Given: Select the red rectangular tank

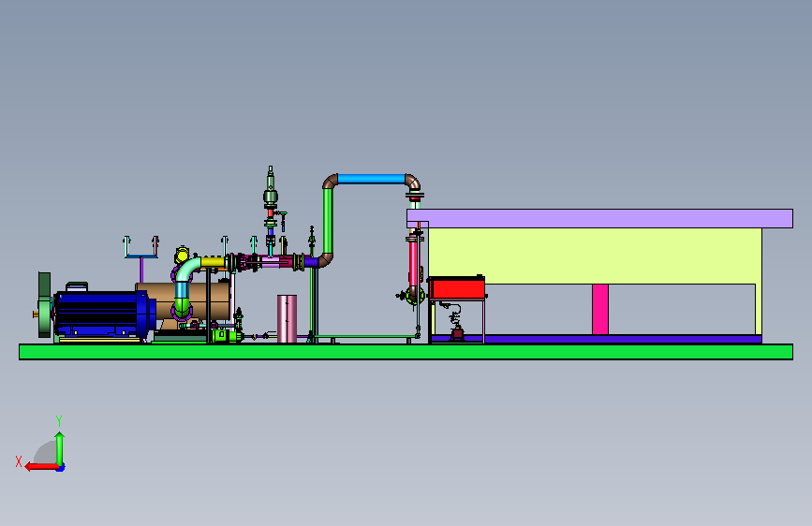Looking at the screenshot, I should click(x=457, y=288).
